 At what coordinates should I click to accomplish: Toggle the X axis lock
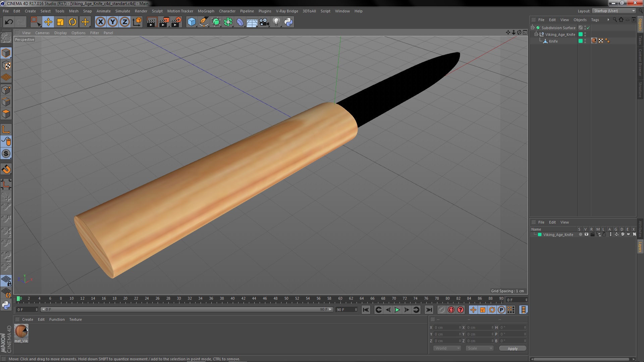point(100,22)
